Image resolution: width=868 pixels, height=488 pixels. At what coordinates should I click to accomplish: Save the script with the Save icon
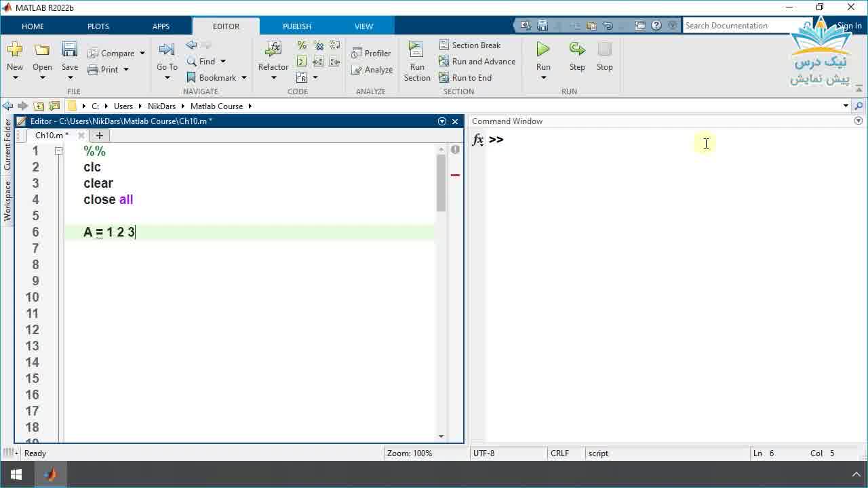click(x=70, y=49)
